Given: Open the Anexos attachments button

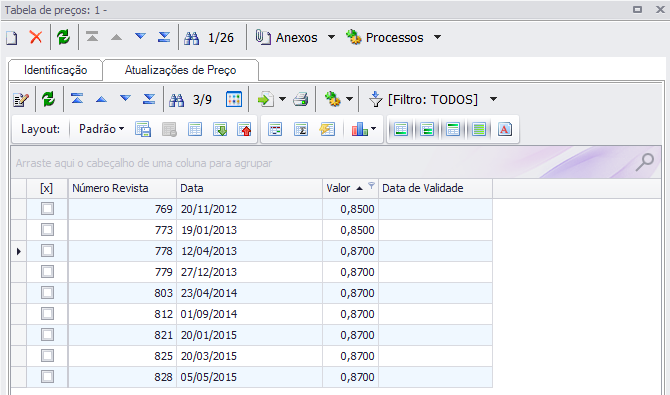Looking at the screenshot, I should click(x=286, y=38).
